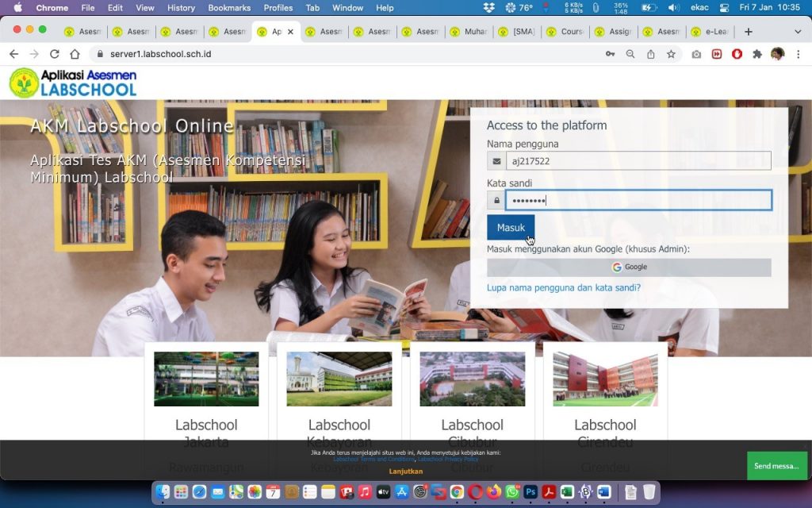This screenshot has height=508, width=812.
Task: Switch to the Course tab
Action: [565, 32]
